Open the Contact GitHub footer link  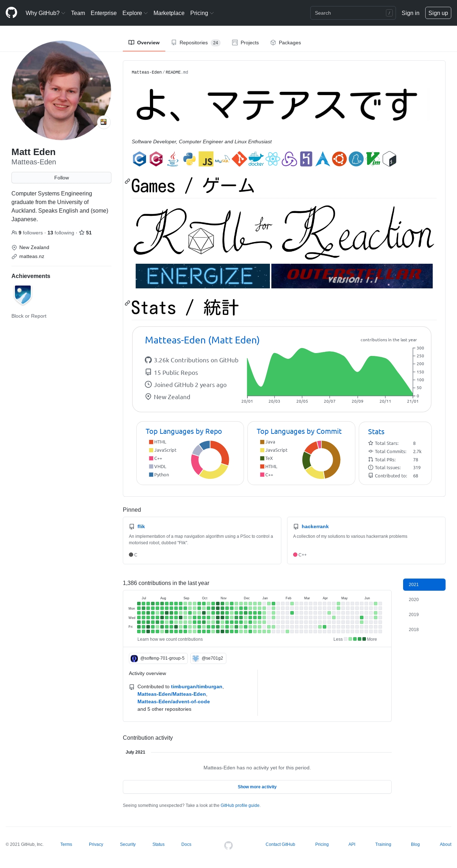tap(280, 844)
